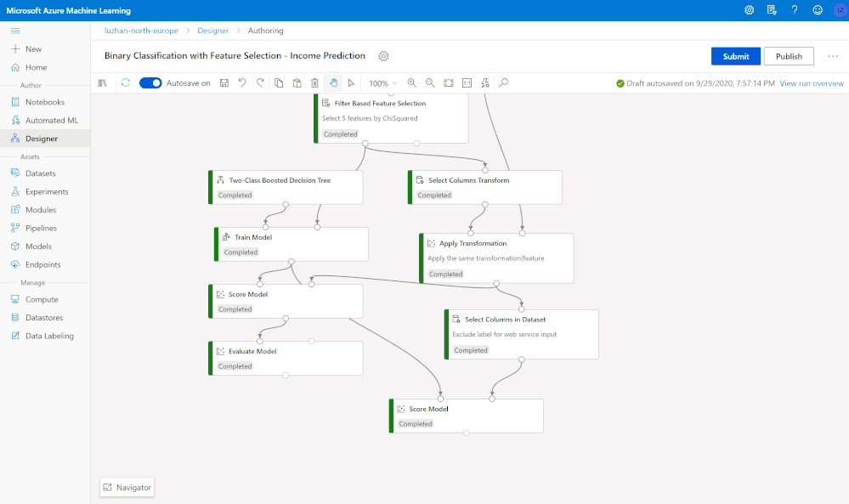Open the help question mark icon
The width and height of the screenshot is (849, 504).
click(795, 9)
